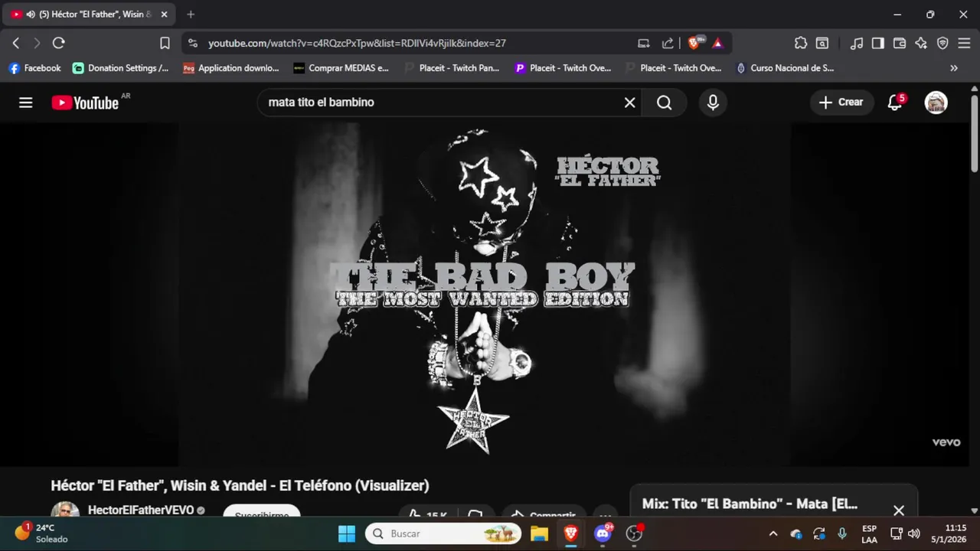The image size is (980, 551).
Task: Expand the Mix: Tito El Bambino playlist panel
Action: (x=750, y=504)
